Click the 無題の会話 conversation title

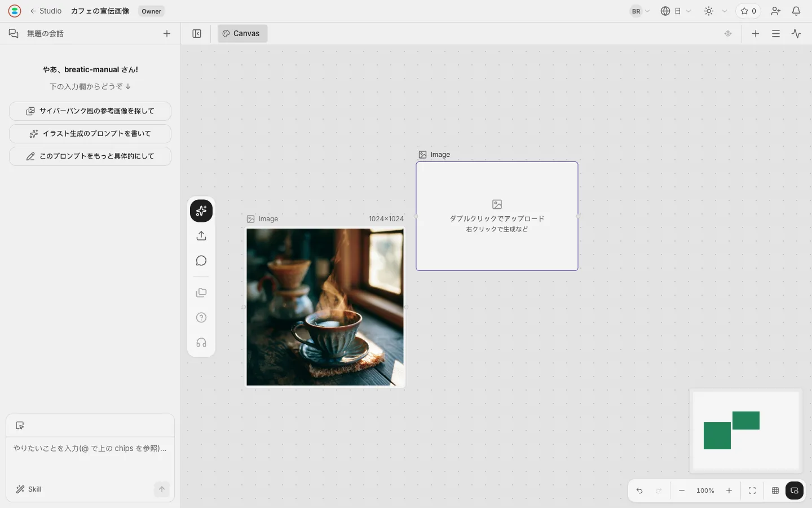45,33
